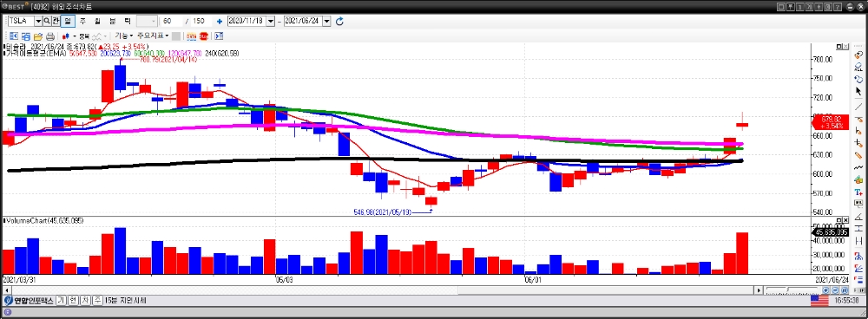
Task: Click the TSLA ticker input field
Action: tap(21, 21)
